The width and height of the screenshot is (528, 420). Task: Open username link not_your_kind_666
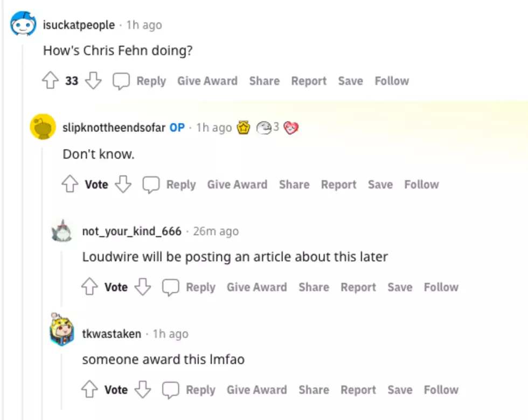pyautogui.click(x=131, y=231)
